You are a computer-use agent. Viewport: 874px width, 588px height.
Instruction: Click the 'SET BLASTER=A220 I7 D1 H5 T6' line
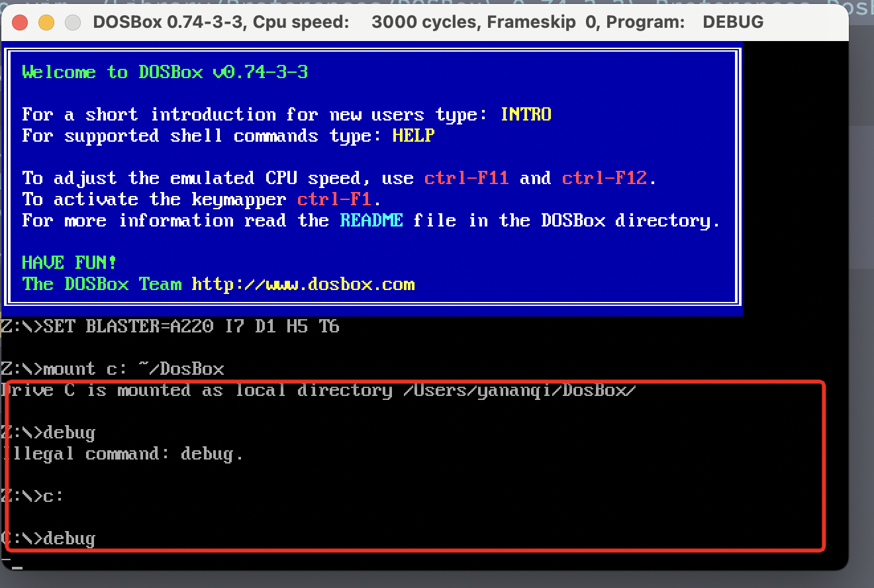click(170, 326)
